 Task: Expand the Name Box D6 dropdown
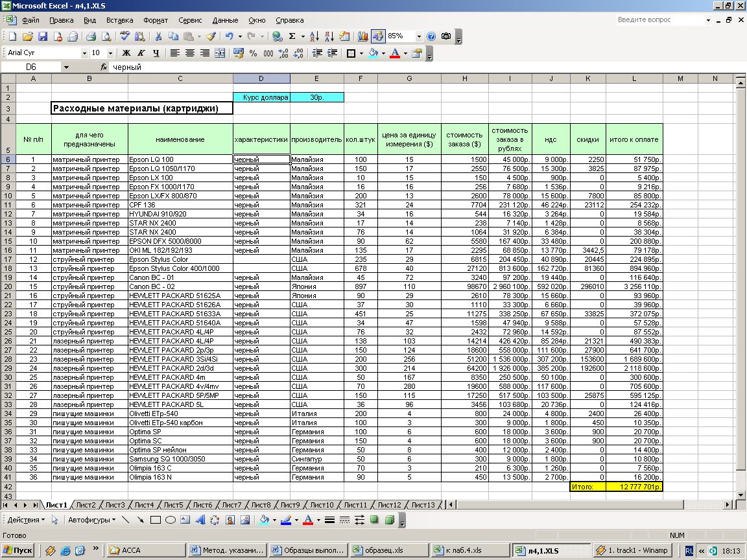66,67
